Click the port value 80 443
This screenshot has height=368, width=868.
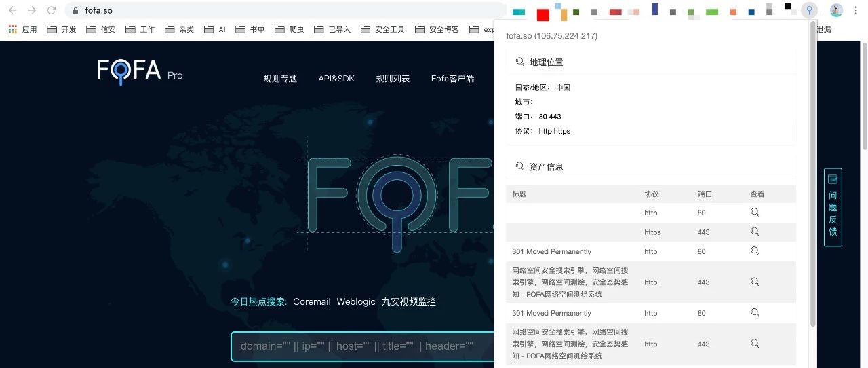[550, 117]
